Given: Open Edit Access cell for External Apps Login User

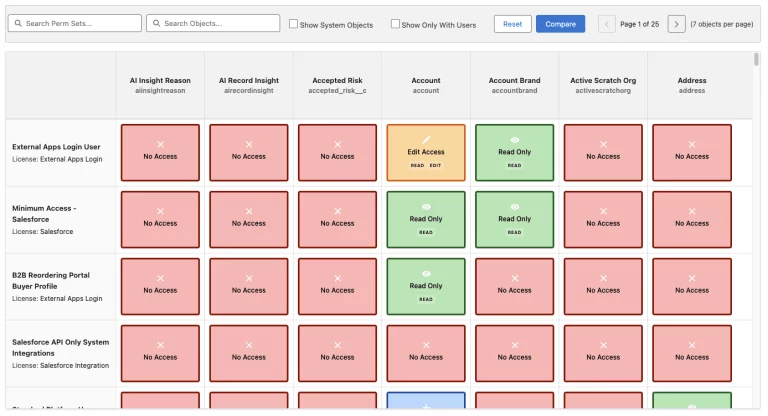Looking at the screenshot, I should [x=426, y=152].
